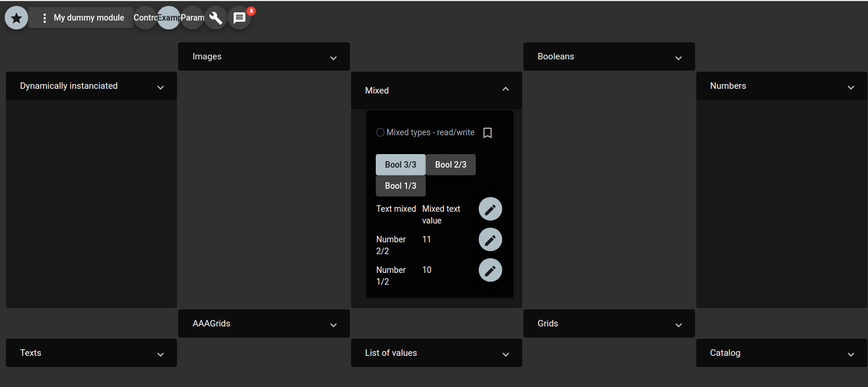Screen dimensions: 868x387
Task: Expand the Numbers panel chevron
Action: [851, 87]
